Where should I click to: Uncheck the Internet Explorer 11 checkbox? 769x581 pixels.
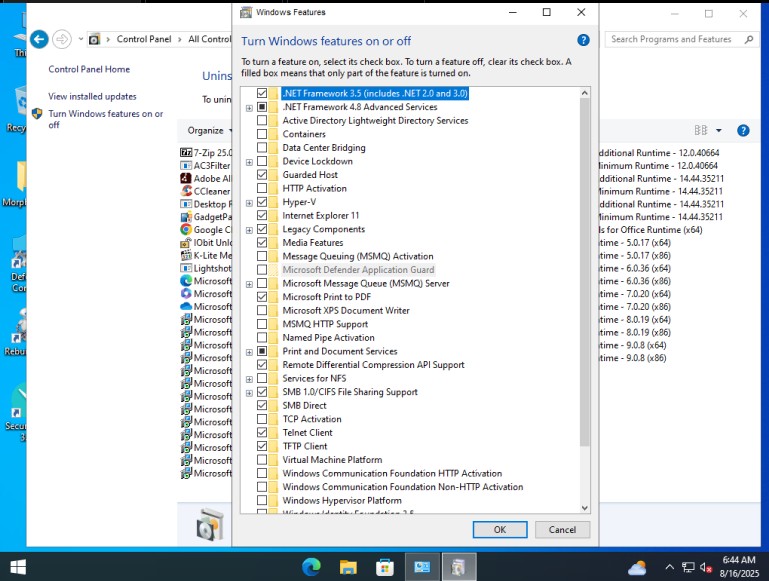[x=262, y=215]
